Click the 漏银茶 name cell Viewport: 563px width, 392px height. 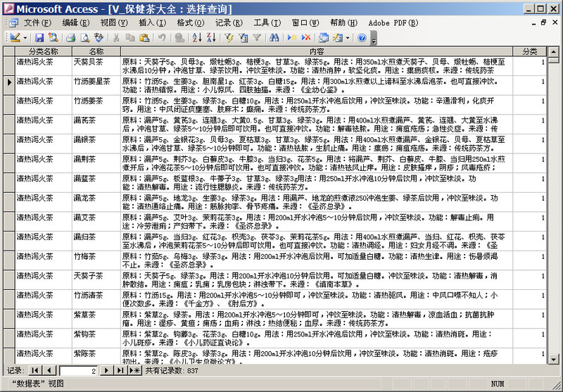[96, 144]
